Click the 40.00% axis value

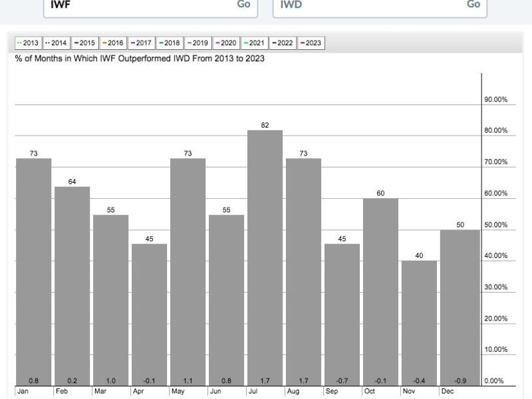tap(495, 255)
